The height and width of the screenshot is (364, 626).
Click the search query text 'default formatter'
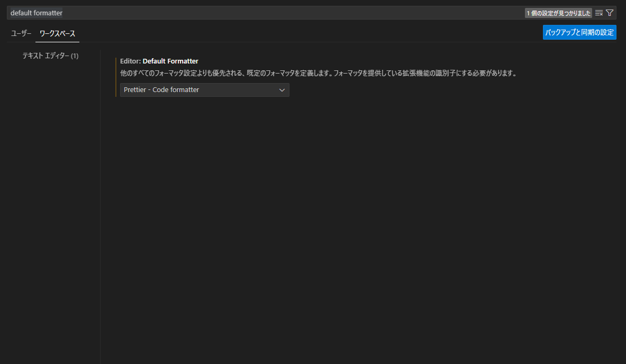tap(35, 12)
